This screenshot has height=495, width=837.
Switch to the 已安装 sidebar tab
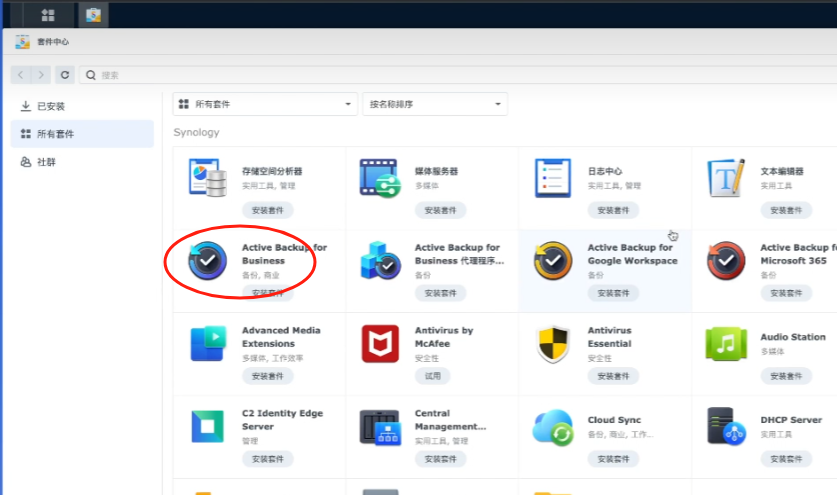click(50, 106)
